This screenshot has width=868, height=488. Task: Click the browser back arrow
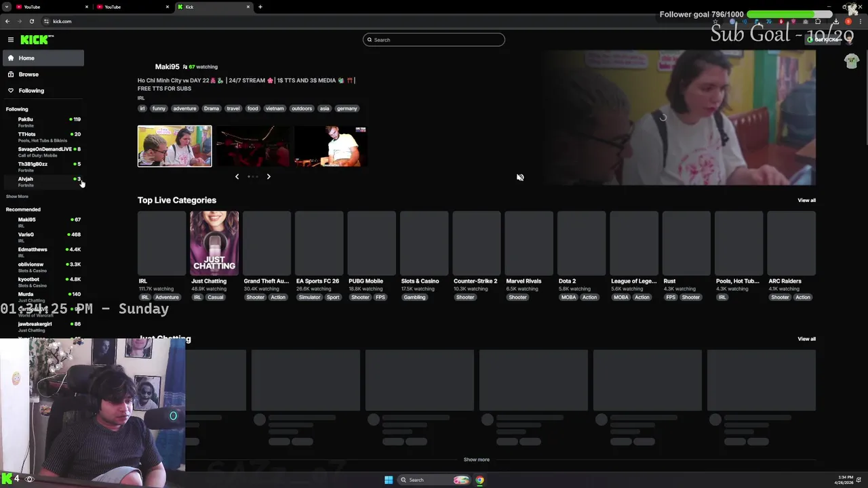[7, 21]
